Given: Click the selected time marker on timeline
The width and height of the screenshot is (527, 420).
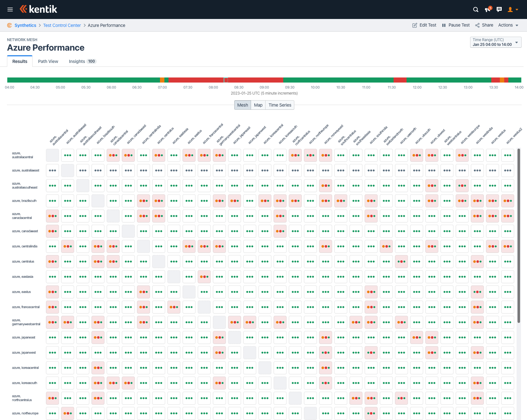Looking at the screenshot, I should [x=226, y=80].
